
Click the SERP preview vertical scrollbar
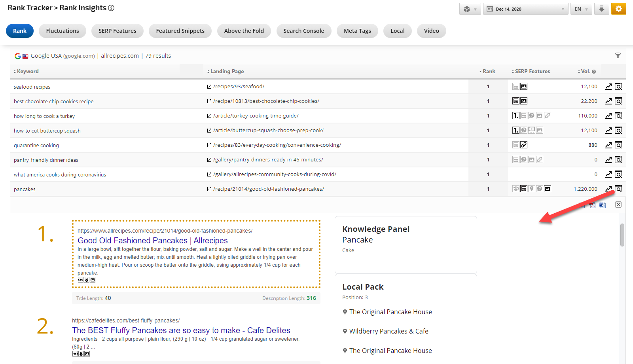(x=622, y=235)
